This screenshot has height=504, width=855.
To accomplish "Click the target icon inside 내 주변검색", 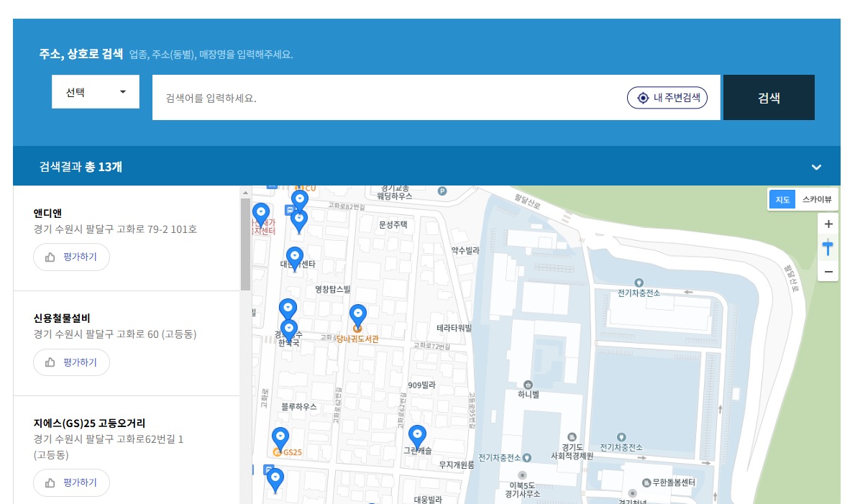I will (642, 97).
